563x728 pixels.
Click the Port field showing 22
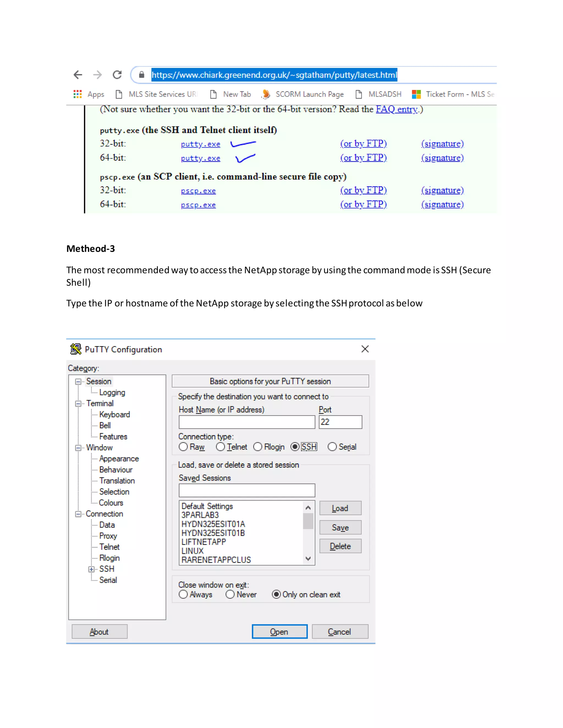[340, 422]
